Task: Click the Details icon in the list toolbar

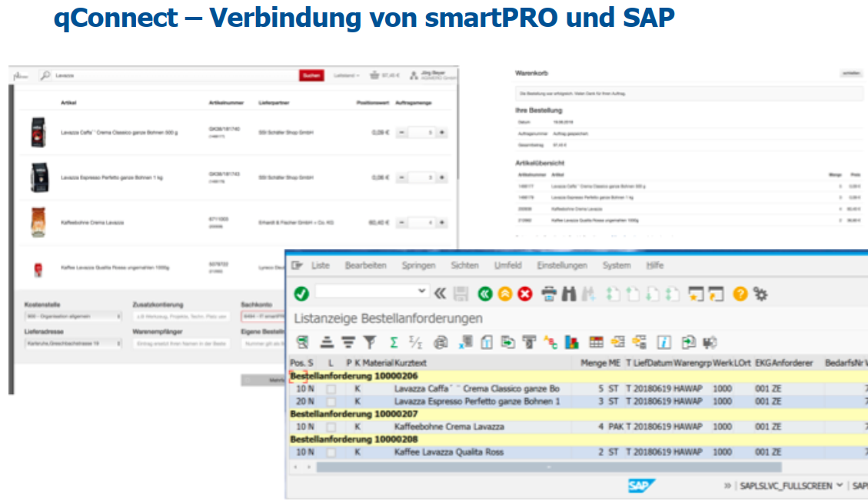Action: click(x=302, y=342)
